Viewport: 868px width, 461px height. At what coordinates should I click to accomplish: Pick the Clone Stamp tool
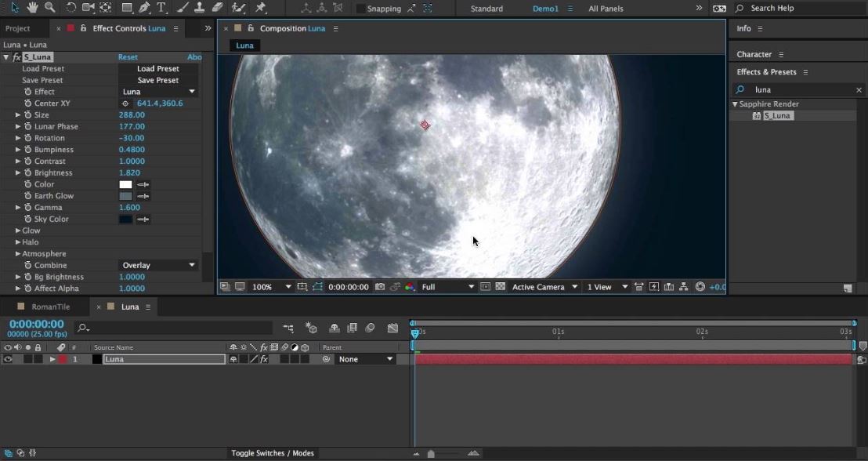(201, 8)
